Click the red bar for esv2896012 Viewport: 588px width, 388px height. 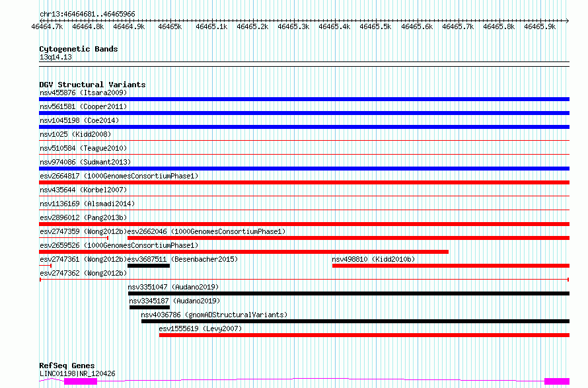[304, 224]
